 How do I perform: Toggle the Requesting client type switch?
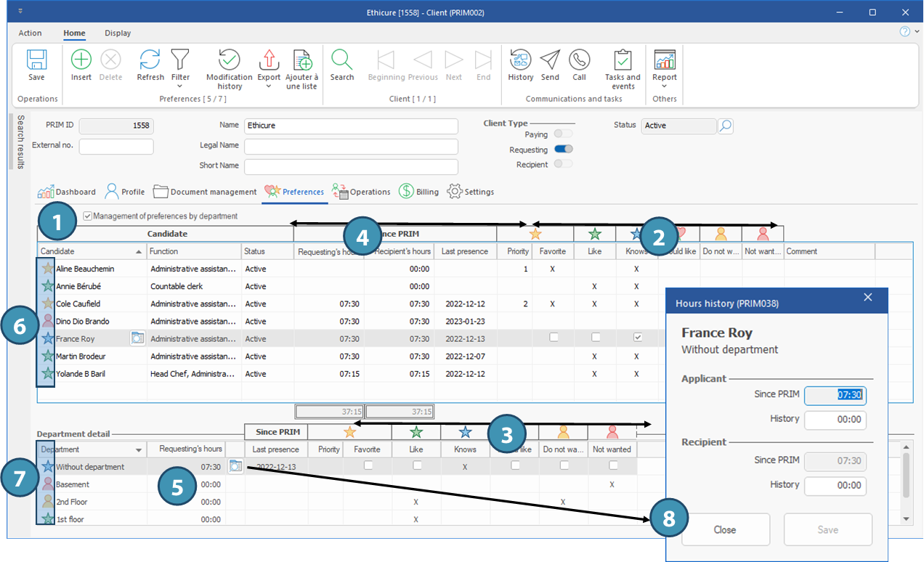click(564, 149)
